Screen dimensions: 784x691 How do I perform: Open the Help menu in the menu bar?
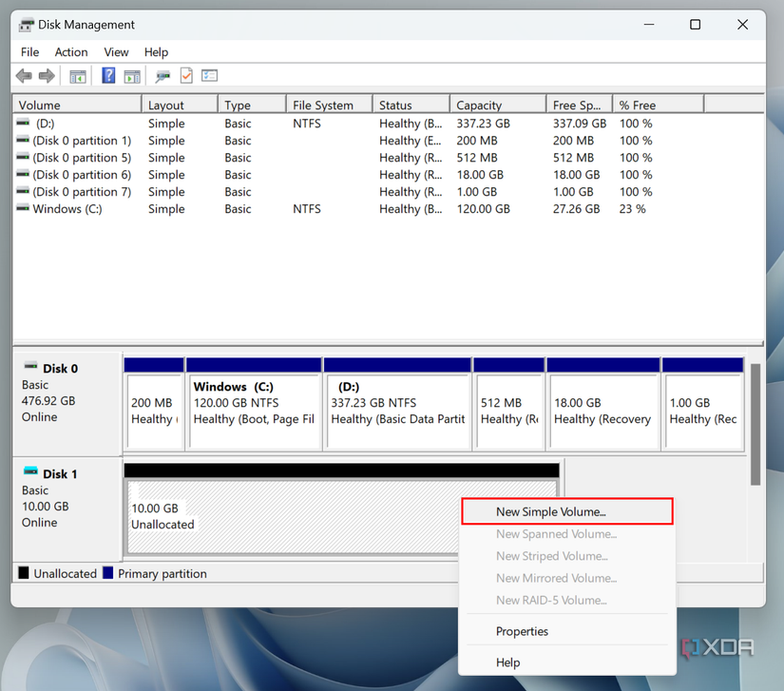point(156,52)
